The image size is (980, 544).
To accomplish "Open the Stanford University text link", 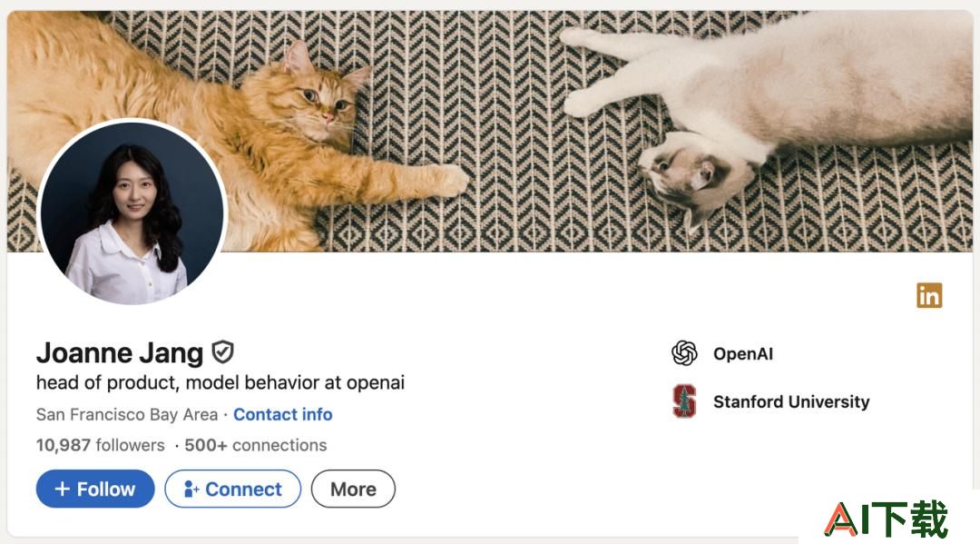I will (x=791, y=401).
